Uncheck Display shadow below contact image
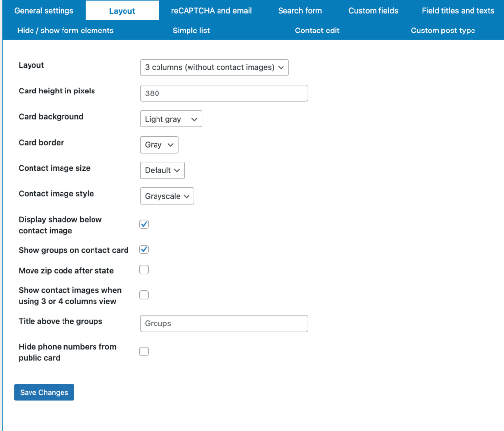The image size is (504, 431). click(144, 224)
